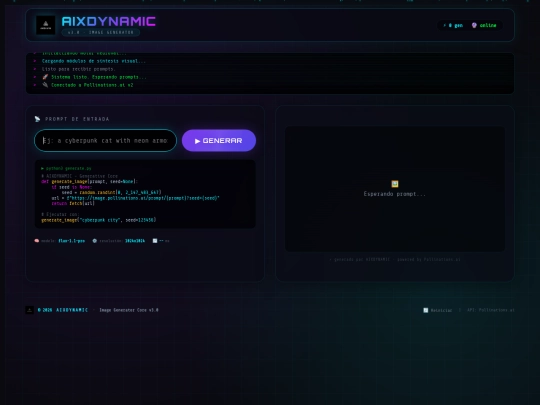Click the Reiniciar link in the footer

pyautogui.click(x=441, y=310)
